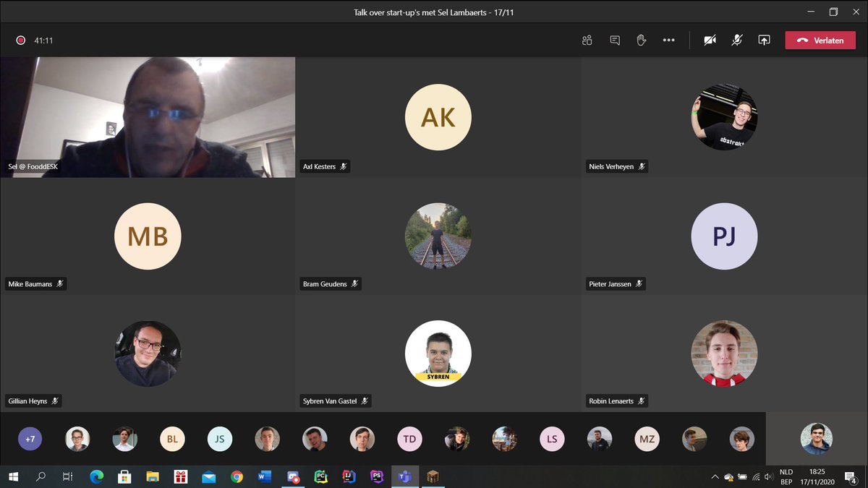
Task: Open Windows taskbar search
Action: (41, 476)
